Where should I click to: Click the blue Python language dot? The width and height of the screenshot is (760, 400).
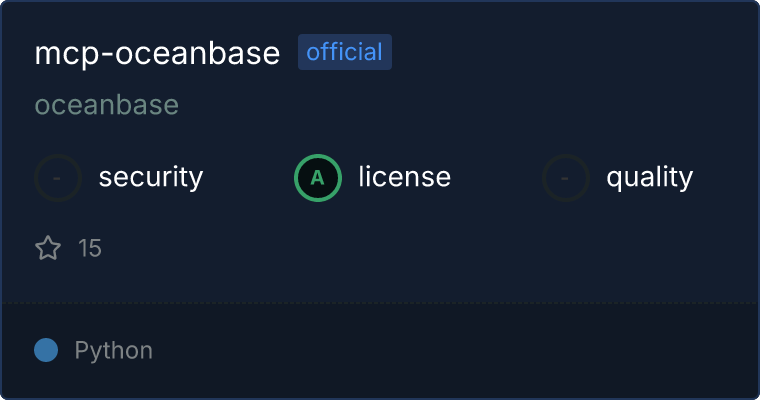point(46,350)
